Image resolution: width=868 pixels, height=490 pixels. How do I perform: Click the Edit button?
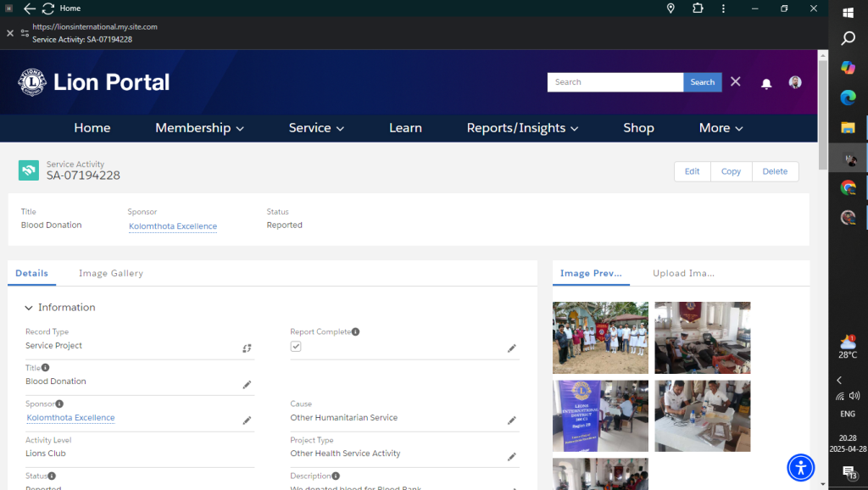(x=692, y=171)
